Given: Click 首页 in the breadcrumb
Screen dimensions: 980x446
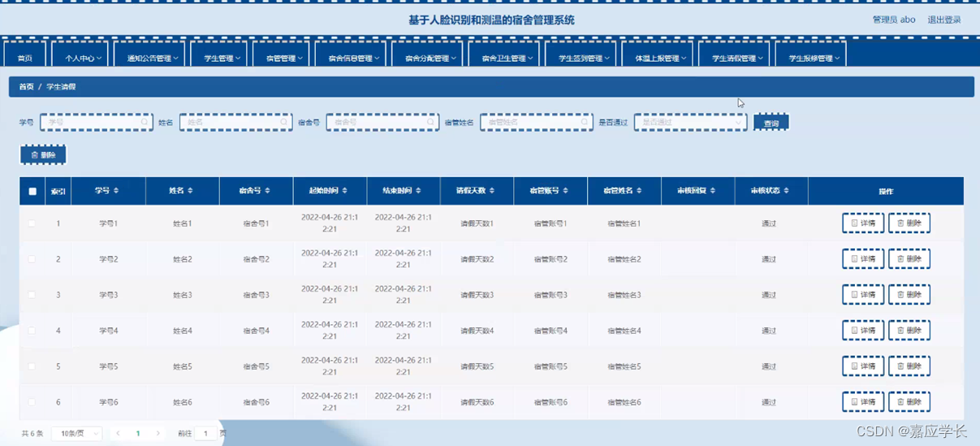Looking at the screenshot, I should click(27, 87).
